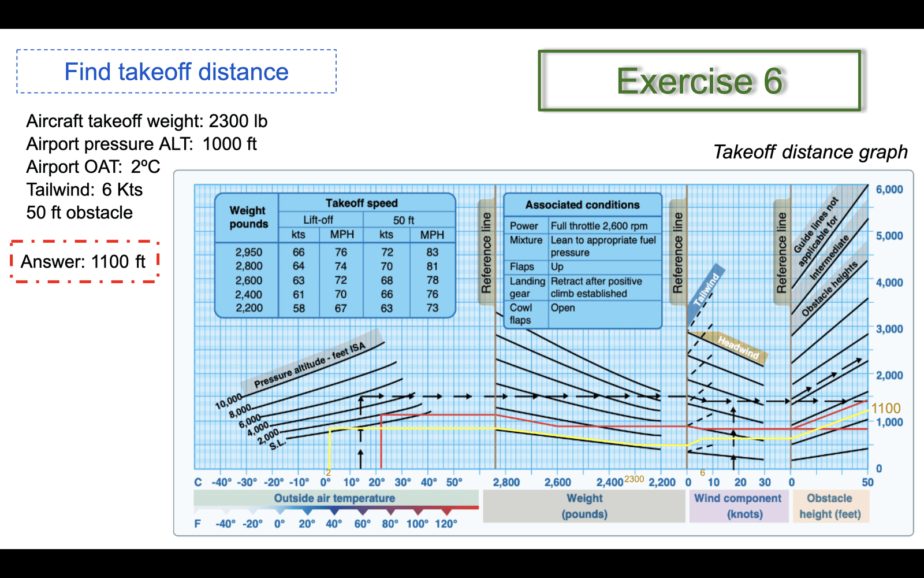The image size is (924, 578).
Task: Click the 'Associated conditions' header
Action: point(582,205)
